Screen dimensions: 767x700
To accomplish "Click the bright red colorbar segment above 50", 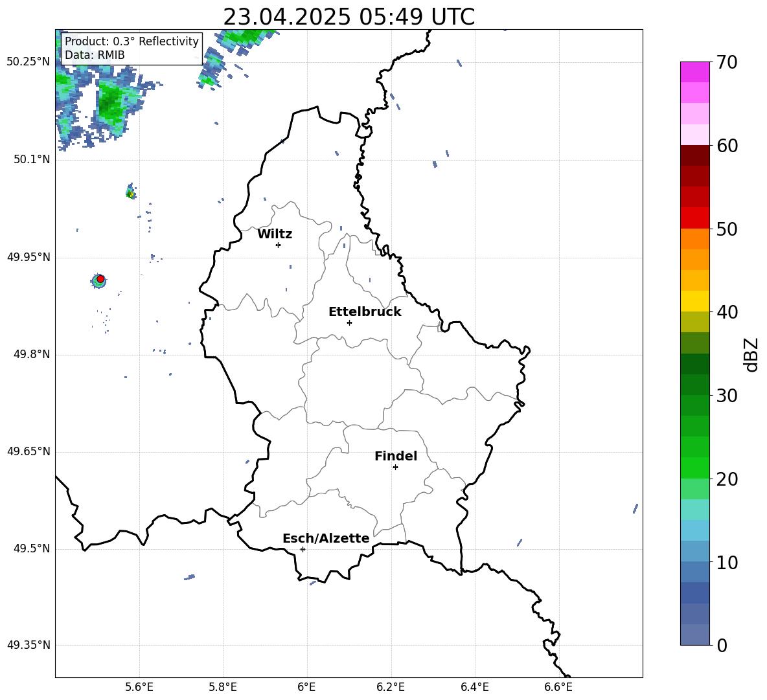I will pyautogui.click(x=695, y=218).
